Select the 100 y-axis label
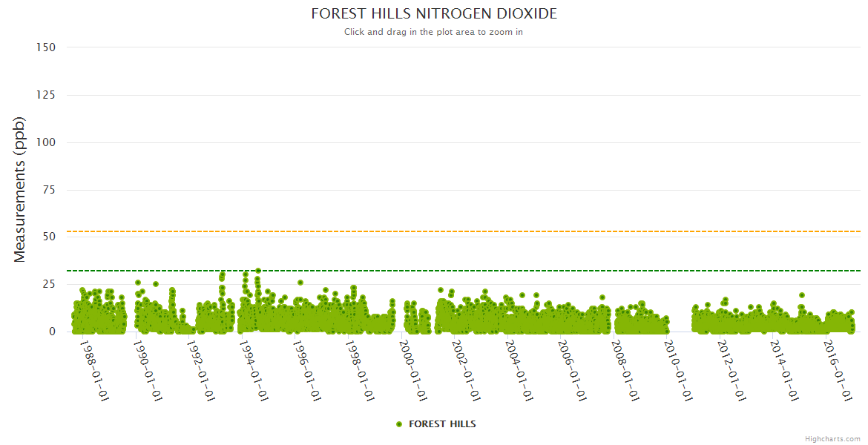Image resolution: width=868 pixels, height=445 pixels. point(46,142)
